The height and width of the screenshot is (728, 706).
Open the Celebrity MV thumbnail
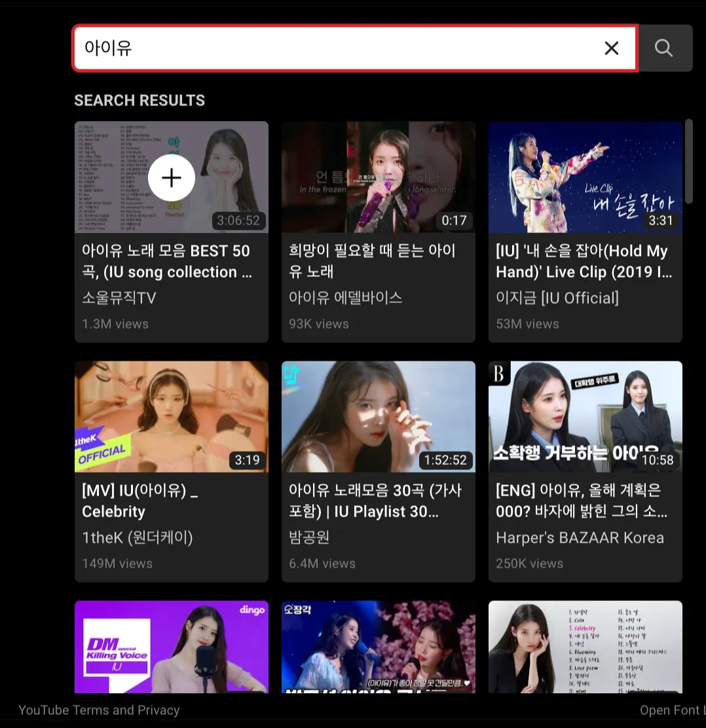click(x=172, y=416)
